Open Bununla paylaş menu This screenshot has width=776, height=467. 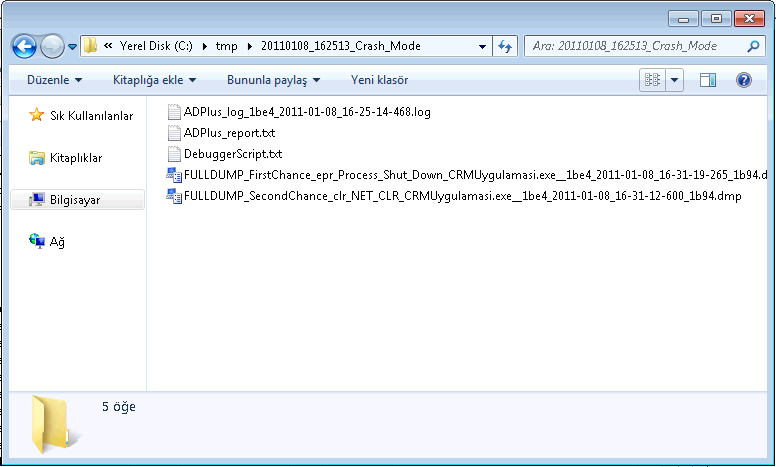click(273, 80)
